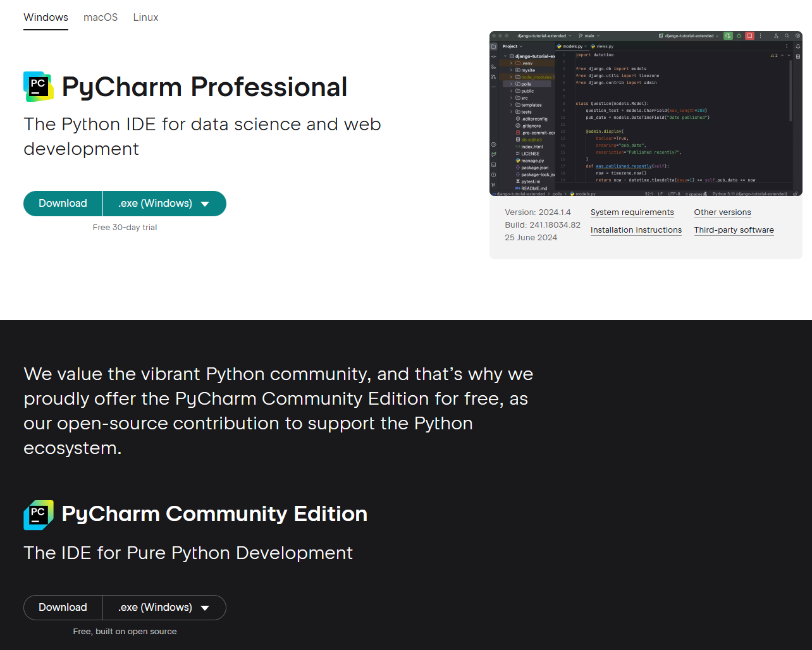This screenshot has height=650, width=812.
Task: Expand the polls folder in project tree
Action: [511, 84]
